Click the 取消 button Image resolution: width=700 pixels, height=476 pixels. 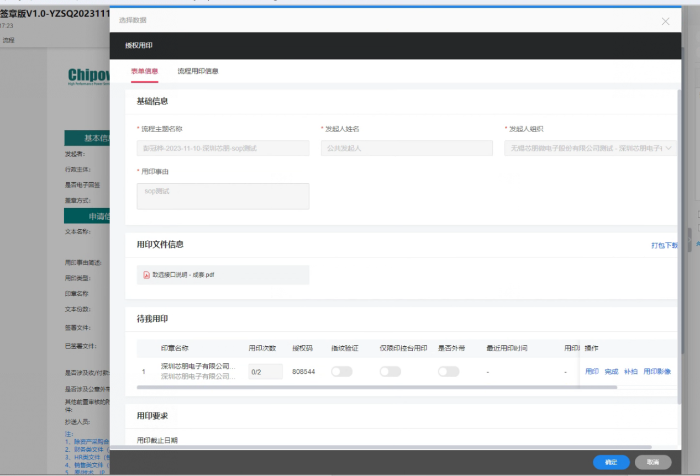pyautogui.click(x=653, y=462)
